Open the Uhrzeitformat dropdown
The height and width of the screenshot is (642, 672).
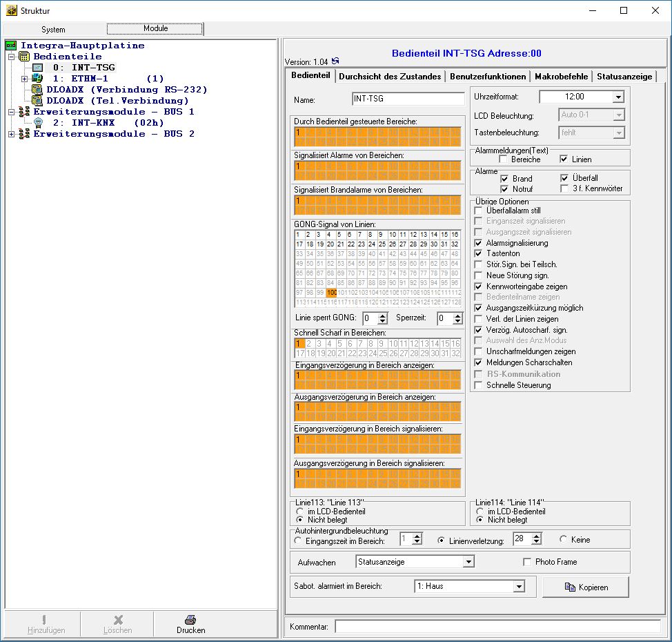tap(617, 97)
